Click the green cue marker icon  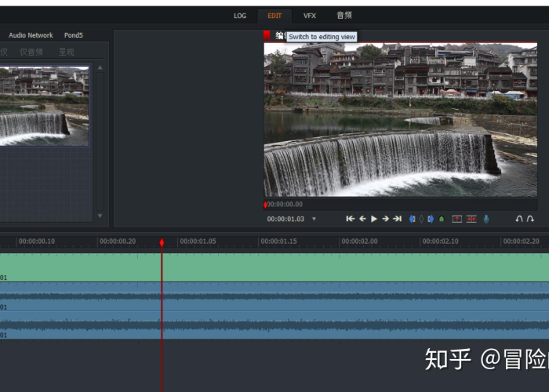click(x=442, y=219)
